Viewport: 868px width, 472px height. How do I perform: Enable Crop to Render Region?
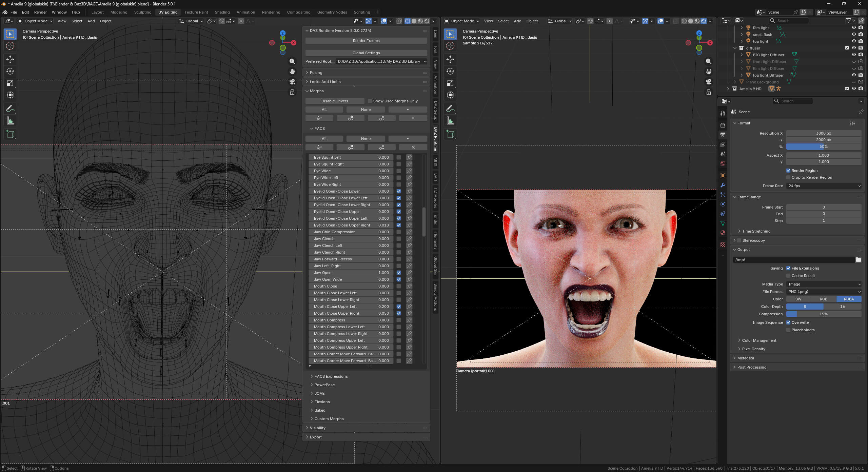[788, 177]
